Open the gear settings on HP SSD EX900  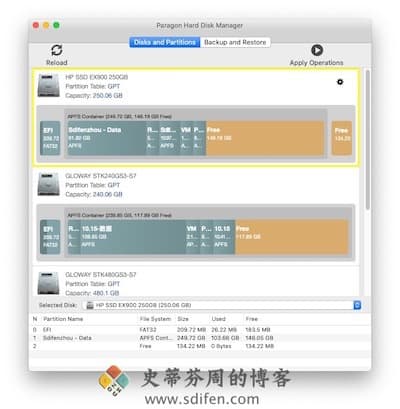340,82
